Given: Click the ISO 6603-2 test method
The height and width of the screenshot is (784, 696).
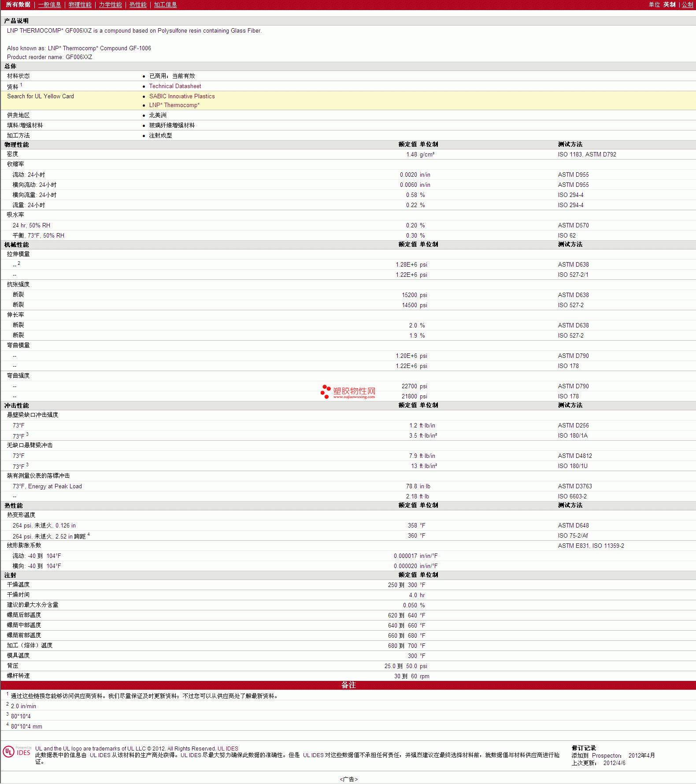Looking at the screenshot, I should point(572,497).
